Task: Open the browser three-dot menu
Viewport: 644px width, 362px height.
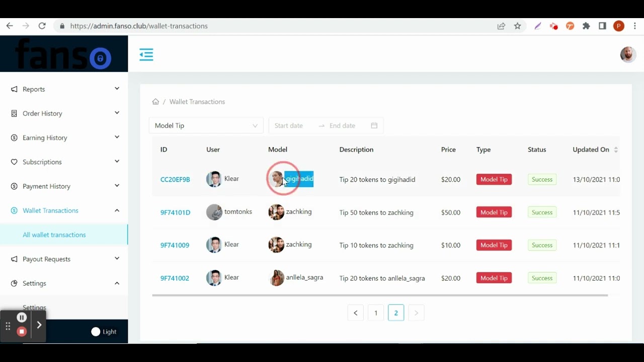Action: click(635, 26)
